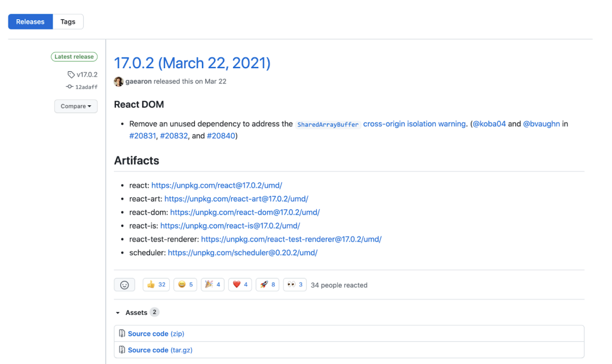Click the rocket reaction
The image size is (612, 364).
point(267,285)
